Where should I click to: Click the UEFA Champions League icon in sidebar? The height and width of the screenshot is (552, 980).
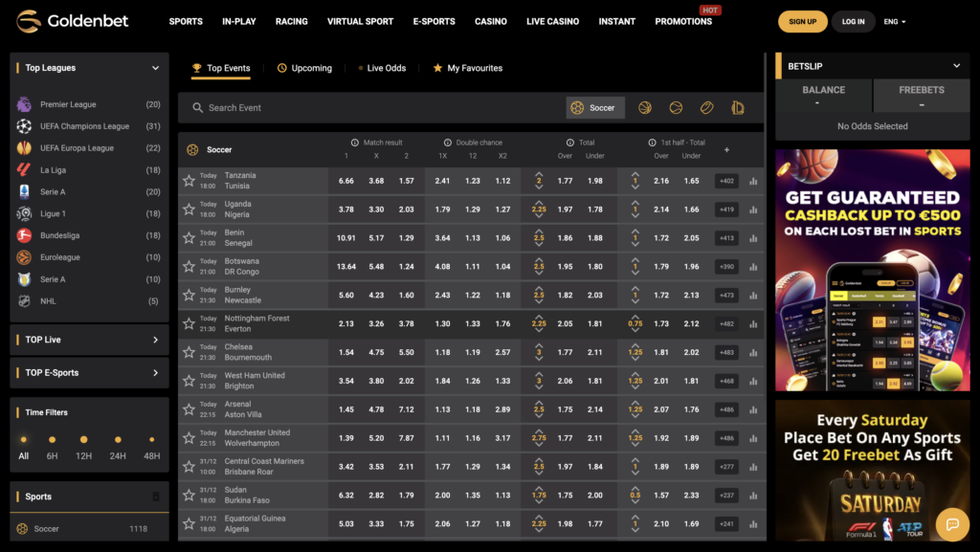tap(23, 125)
